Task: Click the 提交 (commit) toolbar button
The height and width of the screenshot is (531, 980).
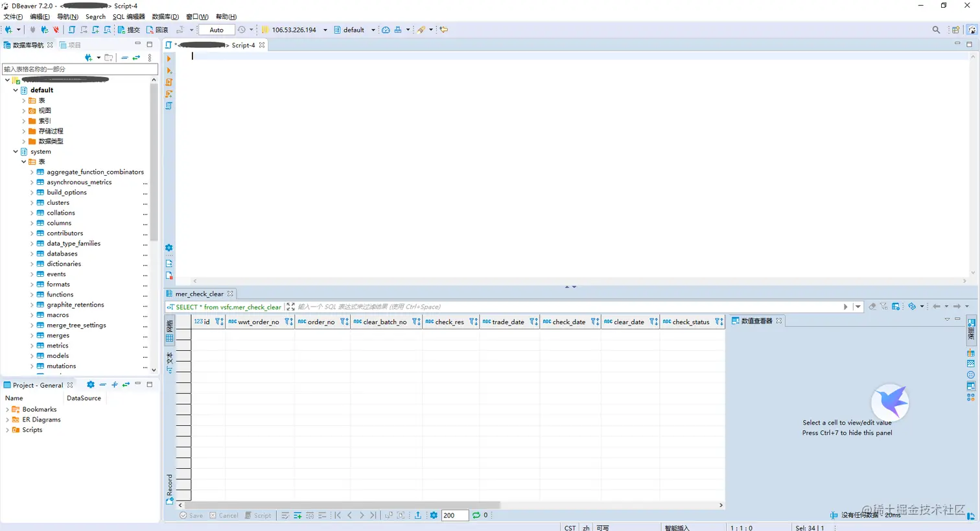Action: pyautogui.click(x=129, y=30)
